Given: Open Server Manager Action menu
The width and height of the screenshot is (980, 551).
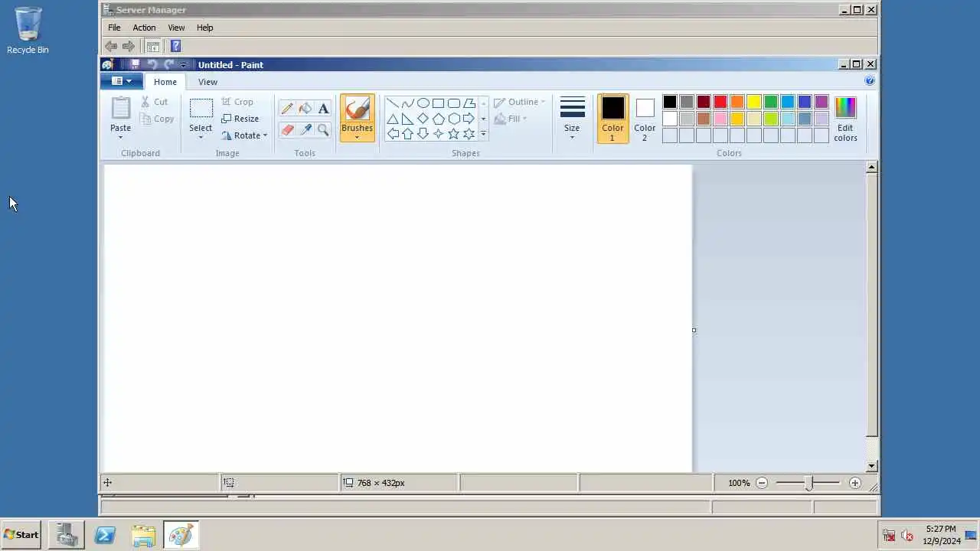Looking at the screenshot, I should point(144,28).
